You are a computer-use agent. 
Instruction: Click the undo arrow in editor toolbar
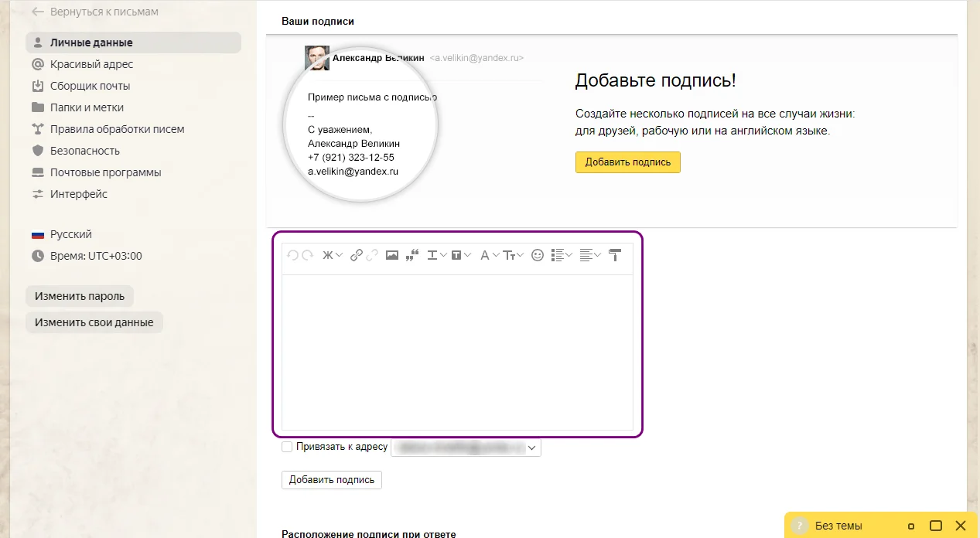pyautogui.click(x=292, y=255)
